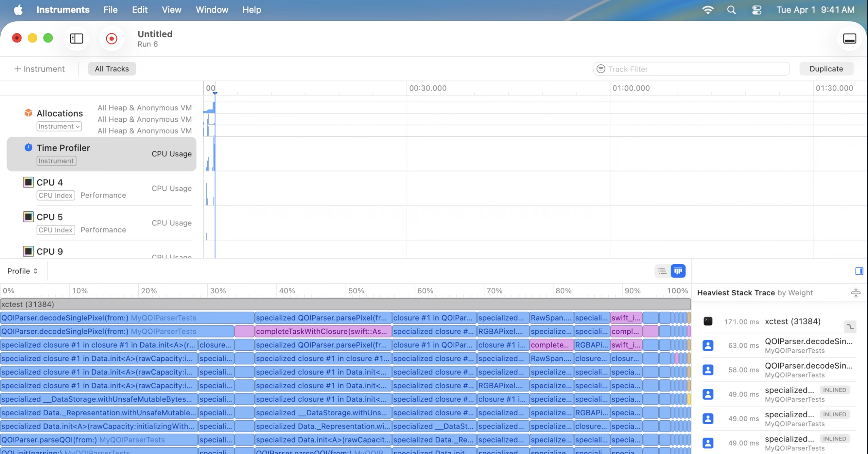Viewport: 868px width, 454px height.
Task: Click the 171.00 ms xctest stack entry
Action: 779,321
